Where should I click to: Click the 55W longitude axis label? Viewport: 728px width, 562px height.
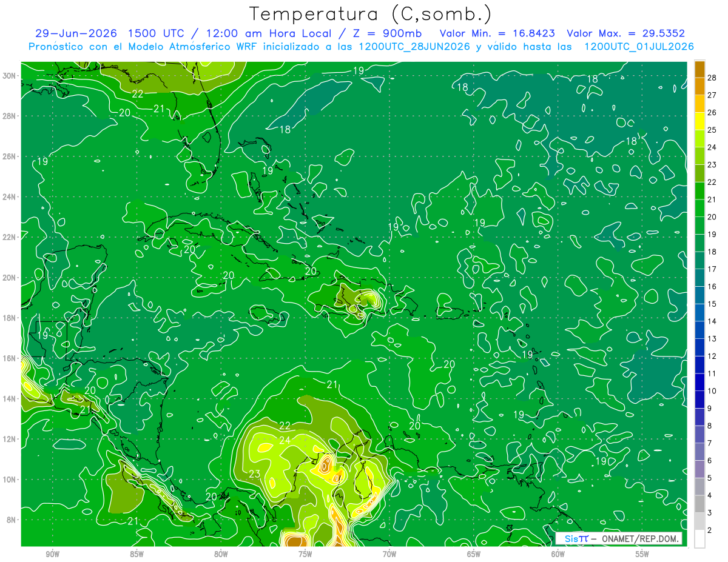click(x=642, y=554)
